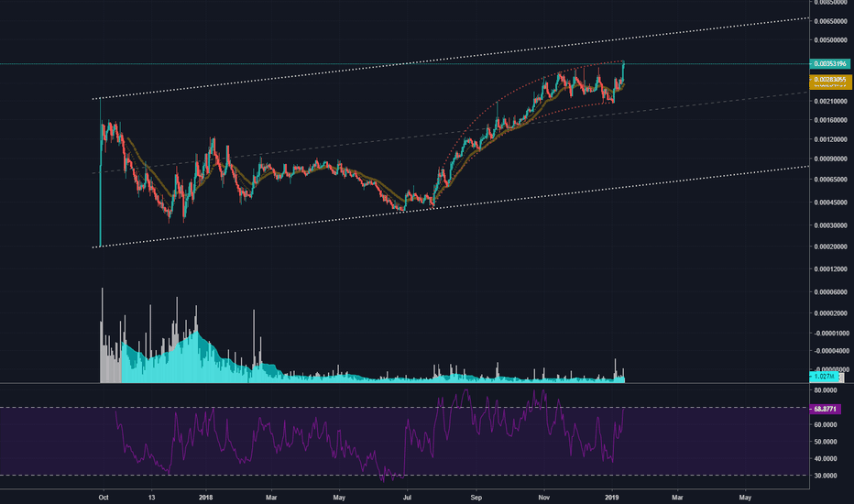The image size is (854, 504).
Task: Select the 30.0000 RSI axis label
Action: tap(826, 476)
